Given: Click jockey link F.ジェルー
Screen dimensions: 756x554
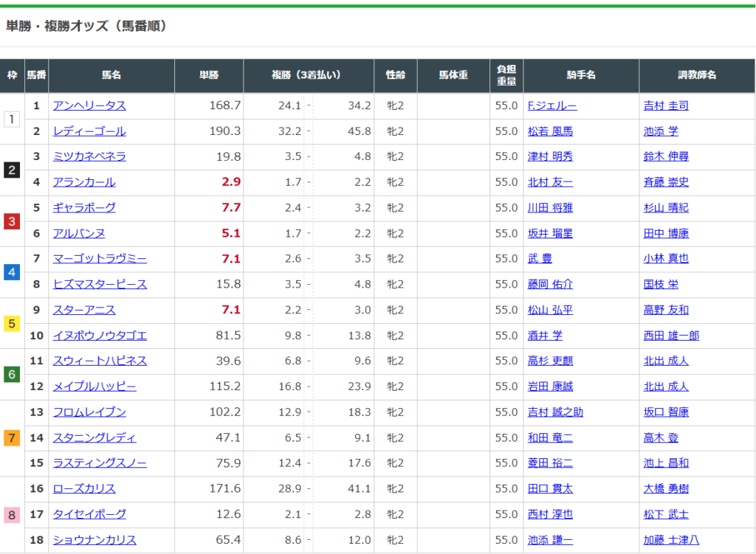Looking at the screenshot, I should [x=552, y=105].
